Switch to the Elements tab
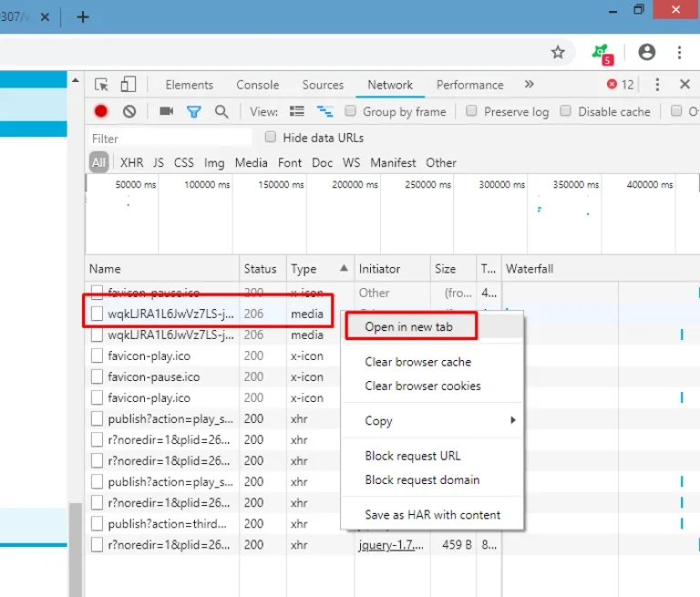The image size is (700, 597). point(190,85)
